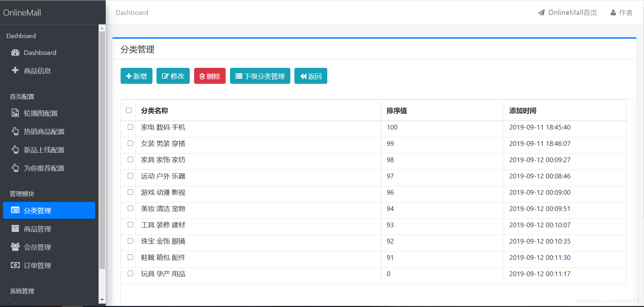Check the box for 家电 数码 手机
The image size is (644, 307).
130,127
